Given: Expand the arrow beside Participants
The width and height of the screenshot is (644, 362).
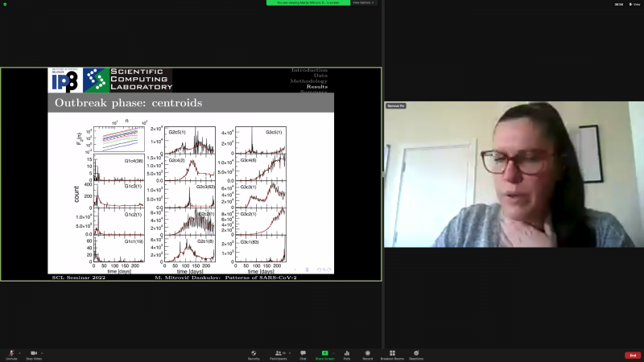Looking at the screenshot, I should [290, 353].
